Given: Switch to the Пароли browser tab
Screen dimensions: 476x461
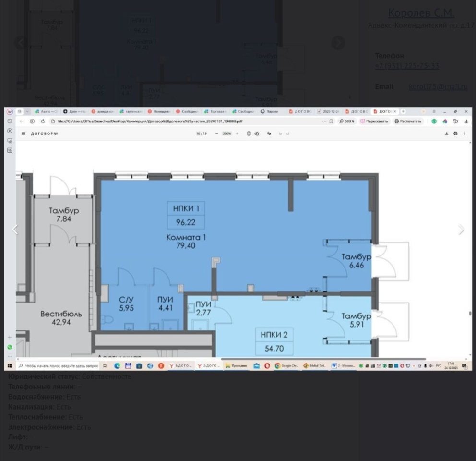Looking at the screenshot, I should pos(269,111).
